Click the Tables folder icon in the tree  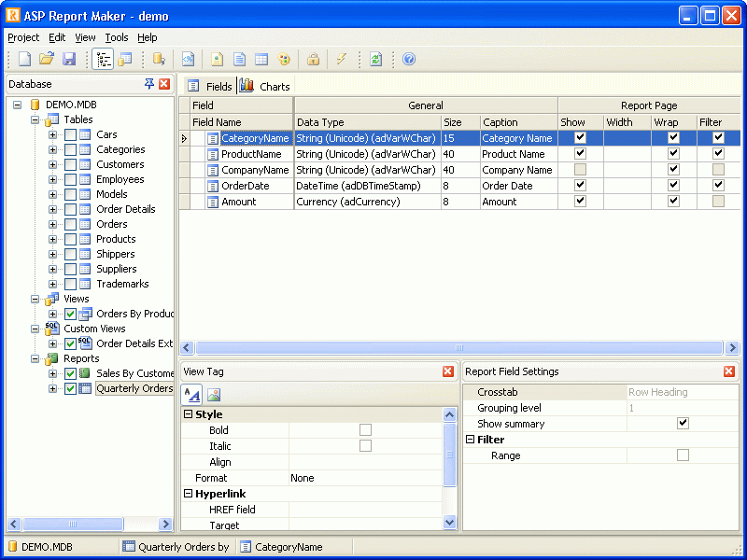pyautogui.click(x=52, y=119)
